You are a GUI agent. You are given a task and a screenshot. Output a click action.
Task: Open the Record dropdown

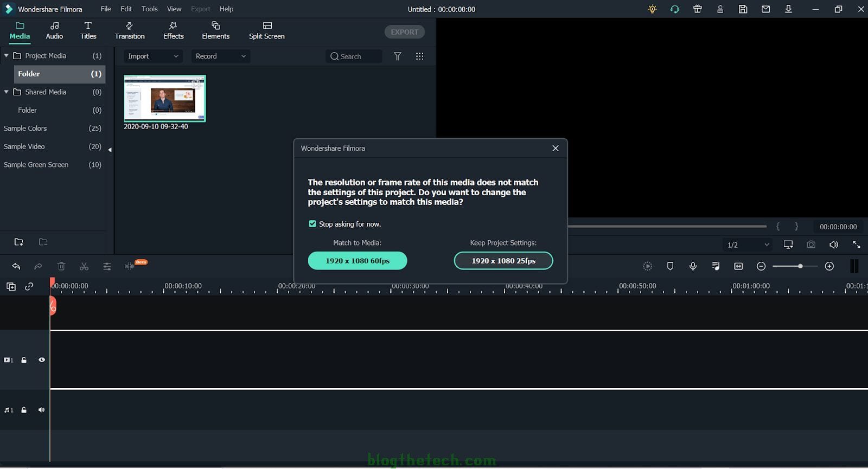220,56
